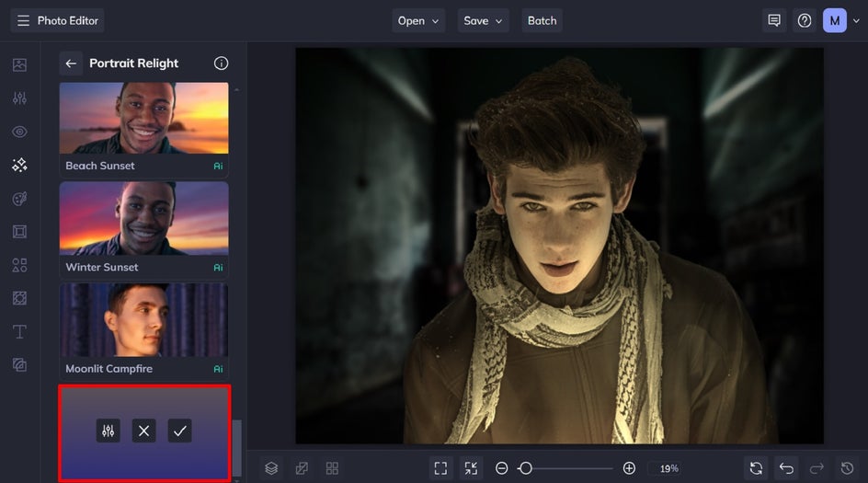Click the Beach Sunset label text
Viewport: 868px width, 483px height.
pyautogui.click(x=100, y=166)
